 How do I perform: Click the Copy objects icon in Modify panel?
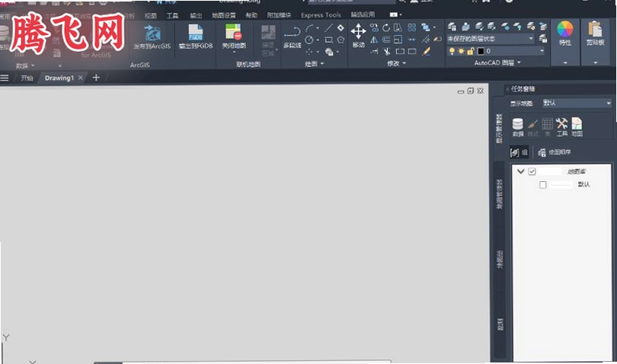click(x=374, y=27)
